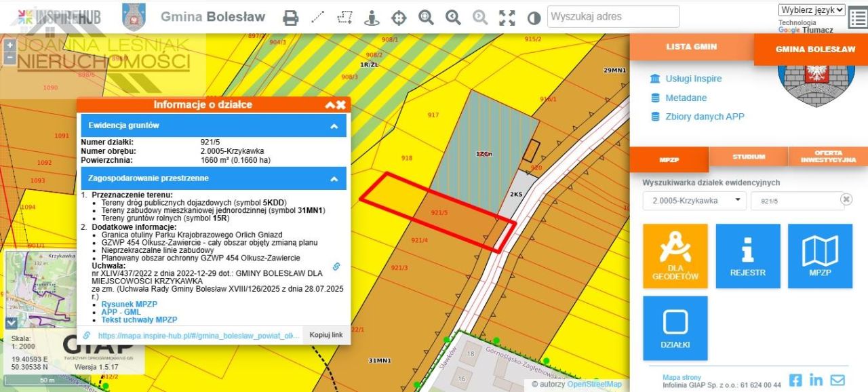Viewport: 868px width, 392px height.
Task: Clear the 921/5 parcel search field
Action: coord(846,199)
